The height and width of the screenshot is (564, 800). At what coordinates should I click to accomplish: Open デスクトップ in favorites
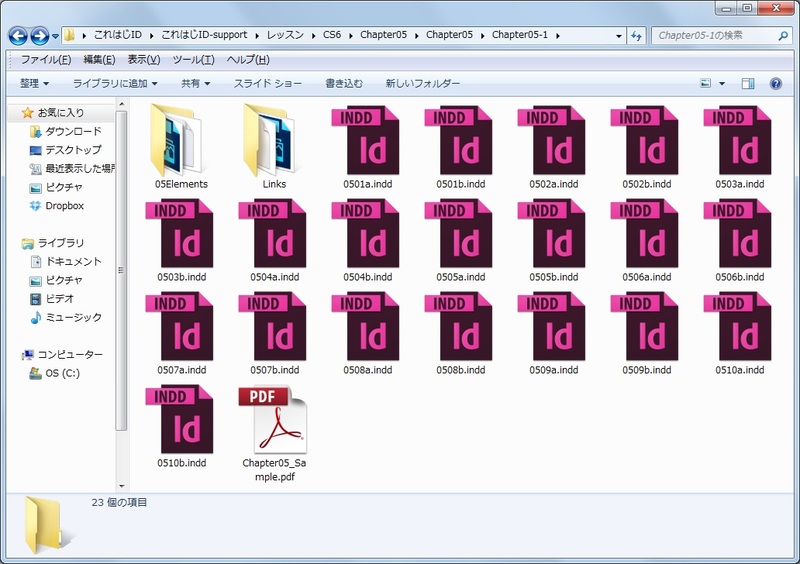[65, 150]
